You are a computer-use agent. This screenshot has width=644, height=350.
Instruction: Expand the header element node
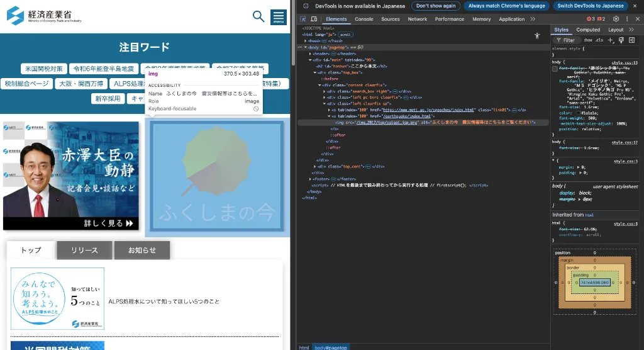pos(310,54)
